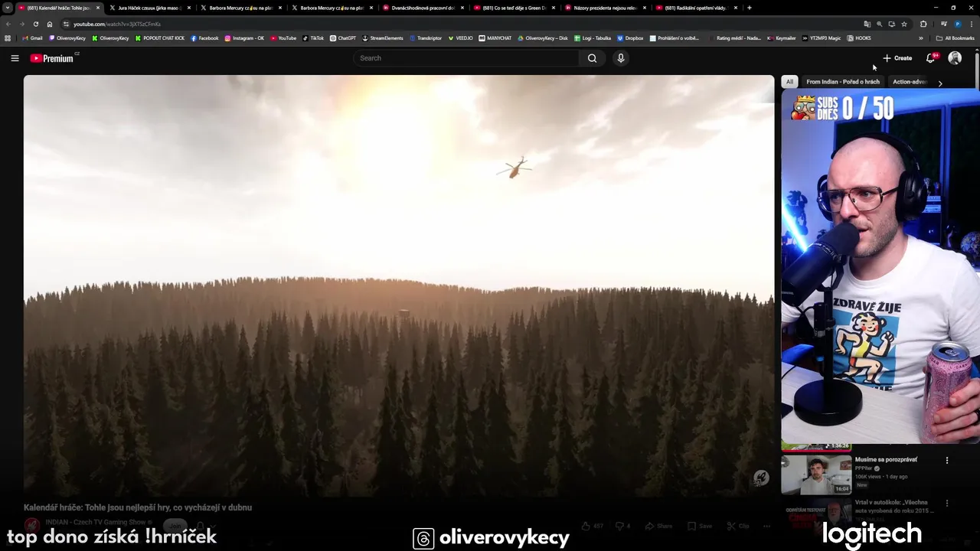This screenshot has width=980, height=551.
Task: Open All Bookmarks folder
Action: [955, 38]
